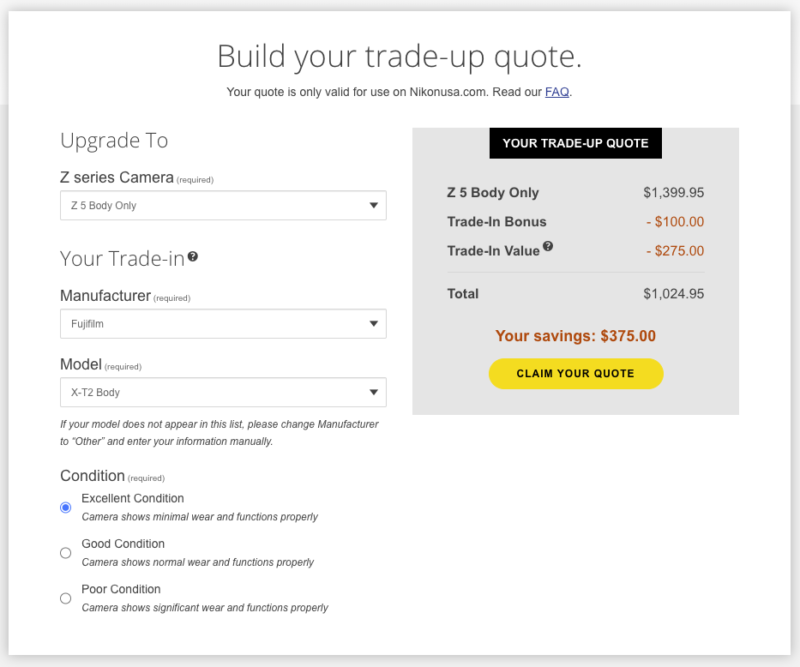Click Poor Condition label text
Image resolution: width=800 pixels, height=667 pixels.
[x=121, y=589]
